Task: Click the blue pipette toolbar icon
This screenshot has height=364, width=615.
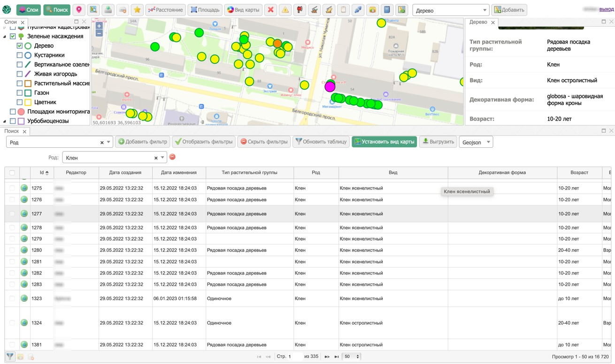Action: click(x=358, y=10)
